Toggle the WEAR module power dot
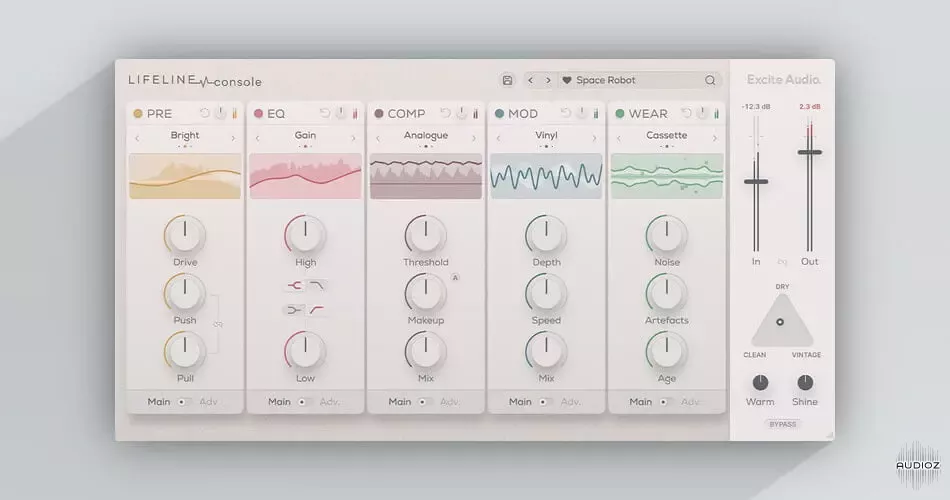 tap(620, 113)
